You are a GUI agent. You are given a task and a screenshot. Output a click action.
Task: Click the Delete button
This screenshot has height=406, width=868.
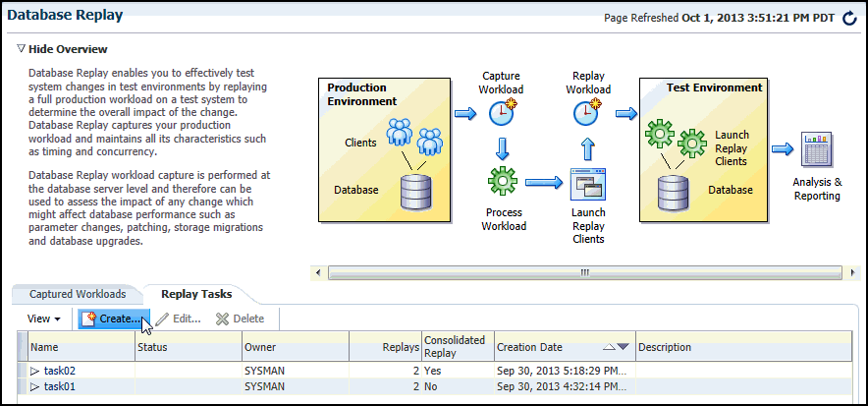[x=240, y=319]
